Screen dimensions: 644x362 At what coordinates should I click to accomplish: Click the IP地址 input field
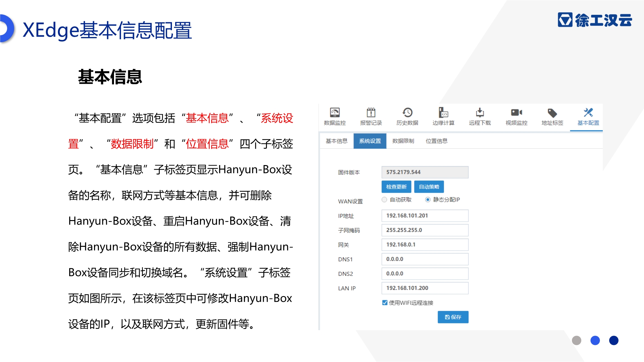pyautogui.click(x=425, y=216)
